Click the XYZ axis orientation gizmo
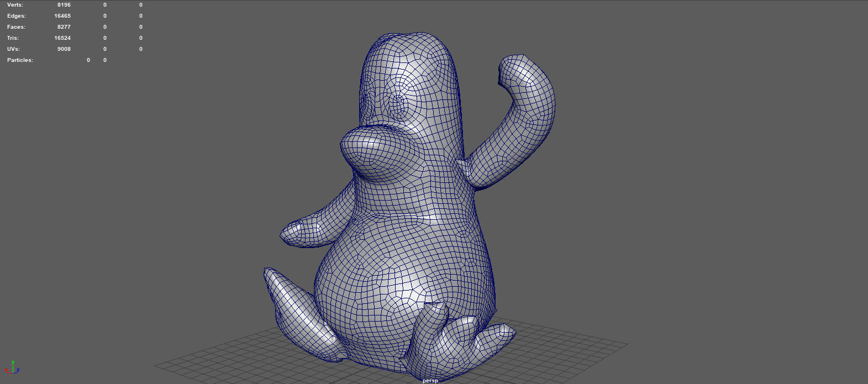868x384 pixels. [x=12, y=367]
